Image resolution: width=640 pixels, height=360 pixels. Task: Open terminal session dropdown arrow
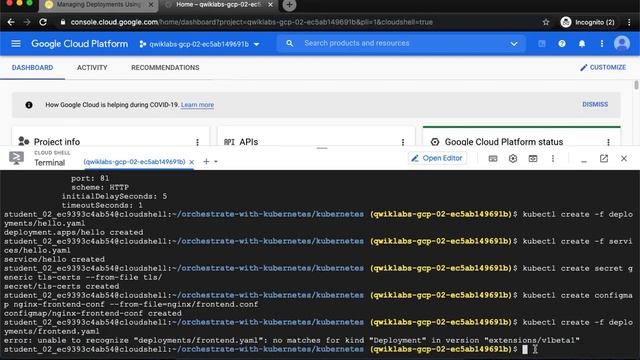coord(216,162)
